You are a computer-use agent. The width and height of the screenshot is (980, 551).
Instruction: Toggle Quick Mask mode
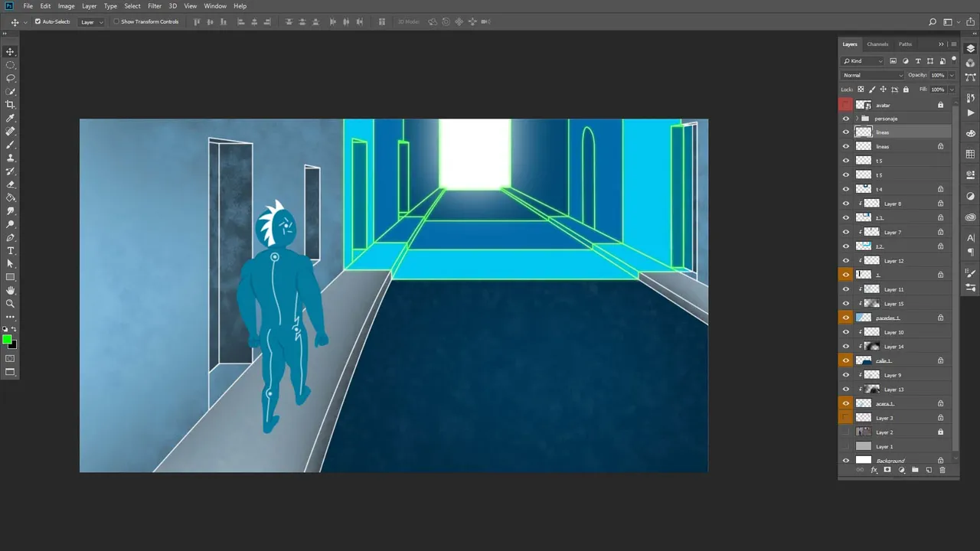(x=10, y=358)
